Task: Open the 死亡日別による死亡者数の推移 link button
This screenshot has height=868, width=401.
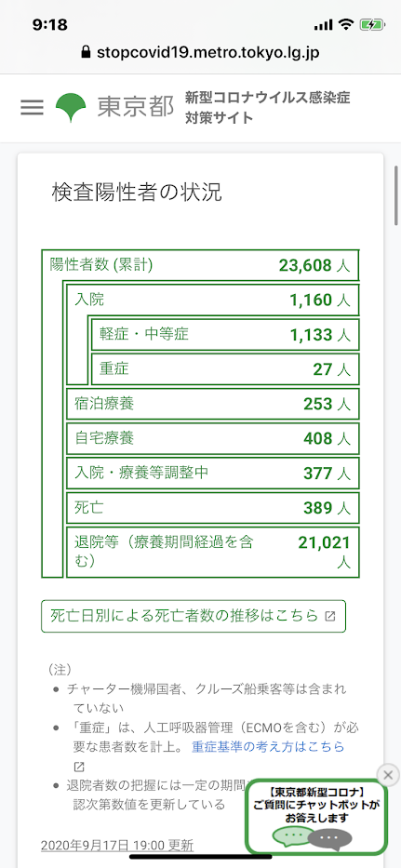Action: coord(194,616)
